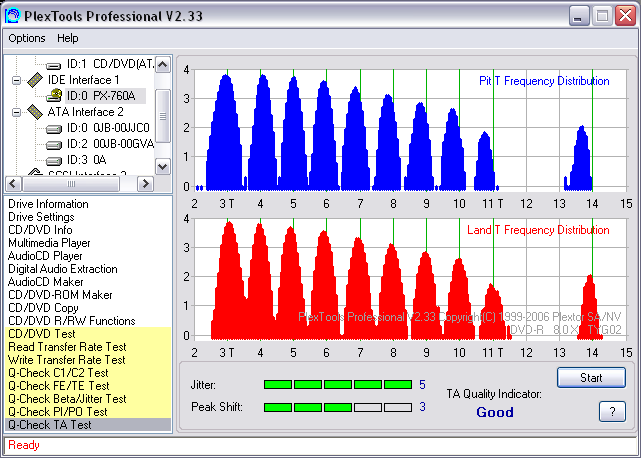This screenshot has width=641, height=458.
Task: Click the Peak Shift level indicator bar
Action: tap(338, 407)
